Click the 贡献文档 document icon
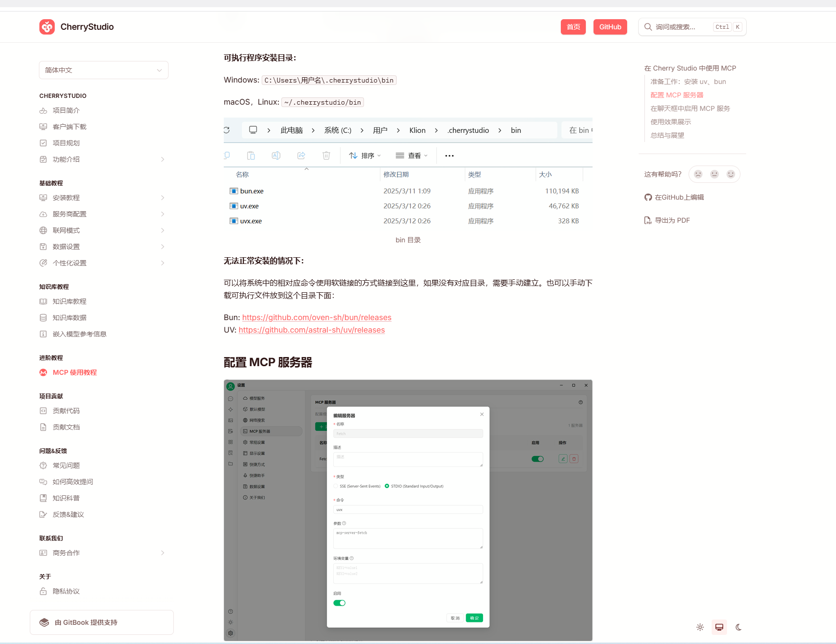The image size is (836, 644). point(43,427)
